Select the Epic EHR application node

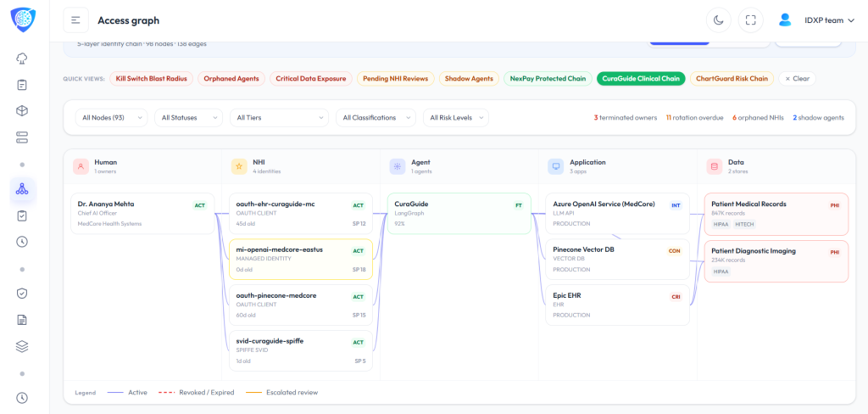(x=617, y=305)
